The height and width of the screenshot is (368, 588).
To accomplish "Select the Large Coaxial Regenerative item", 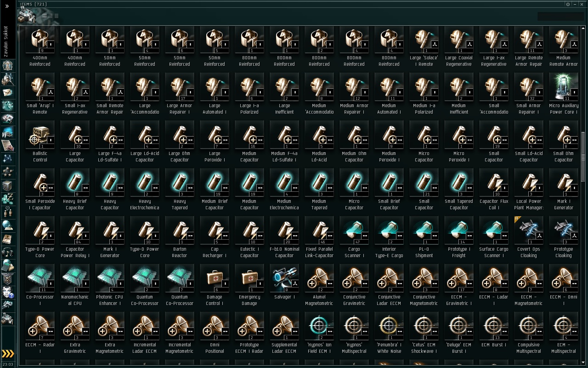I will point(459,46).
